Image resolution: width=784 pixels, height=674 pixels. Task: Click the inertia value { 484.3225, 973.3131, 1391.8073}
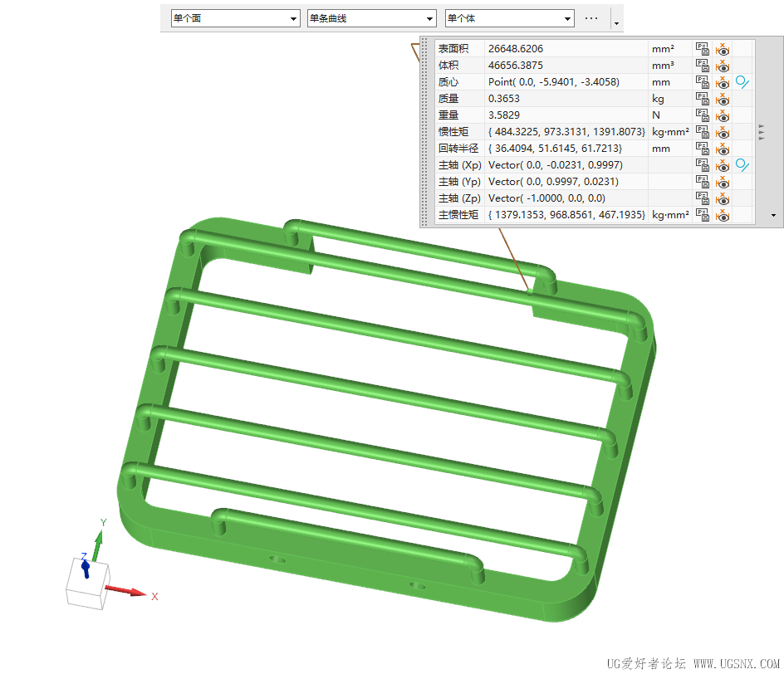(567, 131)
